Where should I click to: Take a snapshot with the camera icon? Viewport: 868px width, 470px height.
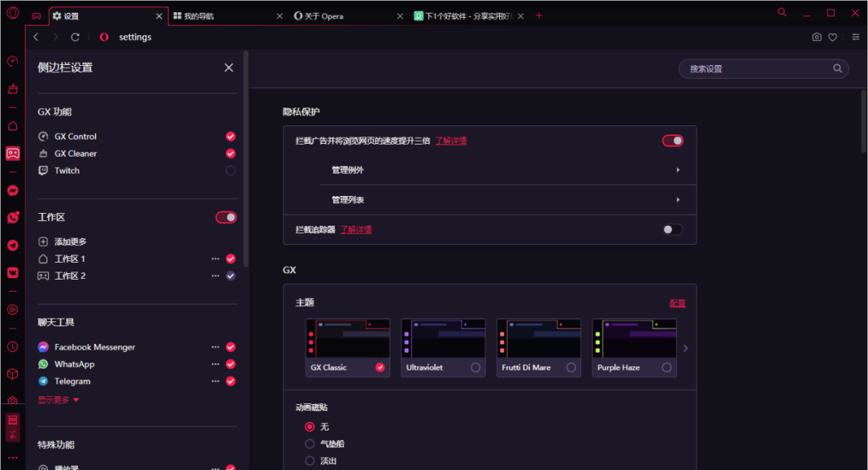click(817, 37)
